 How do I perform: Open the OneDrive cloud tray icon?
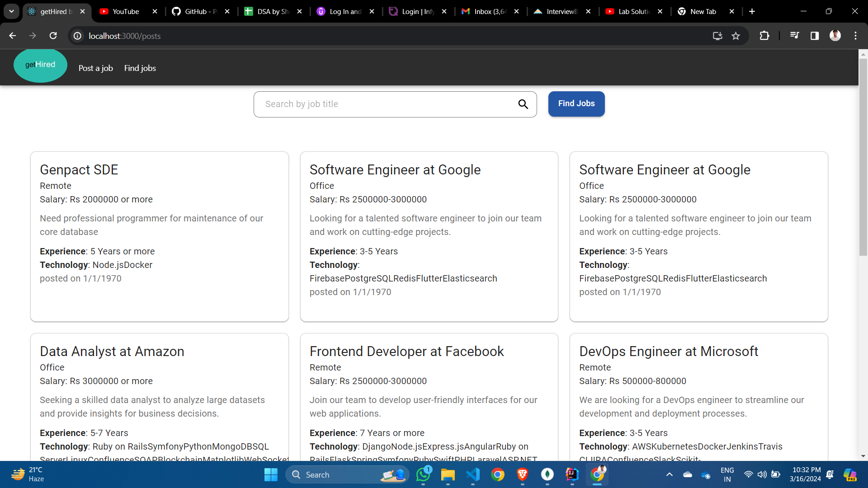click(x=688, y=474)
